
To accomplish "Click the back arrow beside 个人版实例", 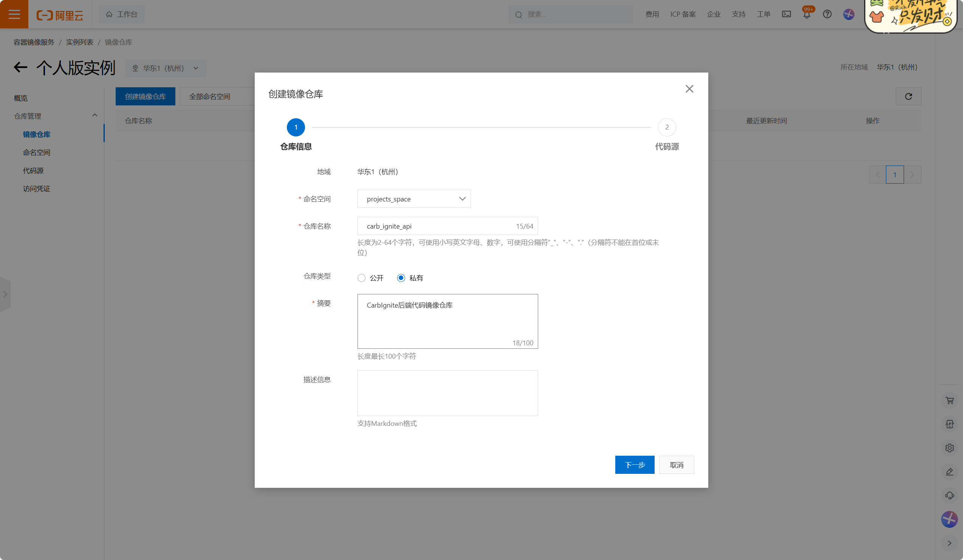I will (x=21, y=68).
